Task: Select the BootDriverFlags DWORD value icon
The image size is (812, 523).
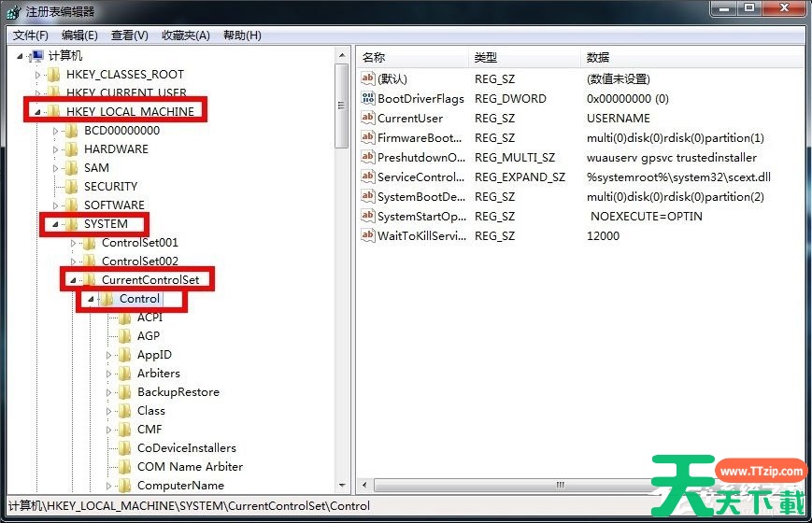Action: pyautogui.click(x=367, y=98)
